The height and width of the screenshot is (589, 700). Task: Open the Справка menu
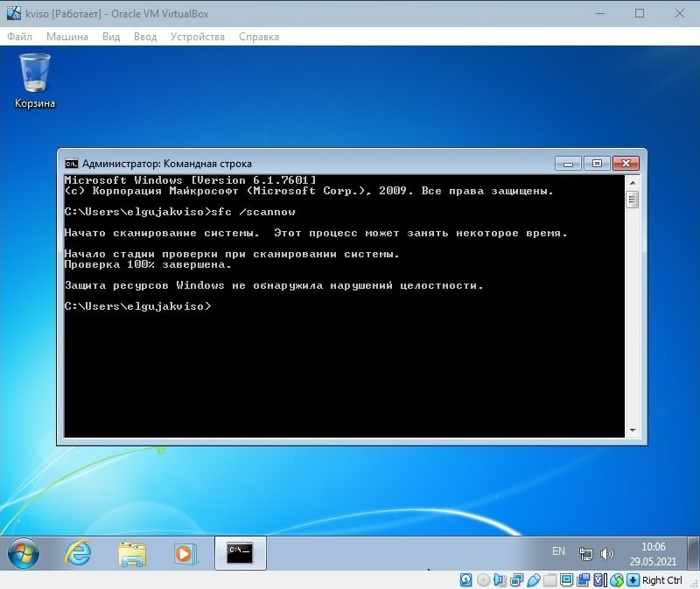(258, 37)
